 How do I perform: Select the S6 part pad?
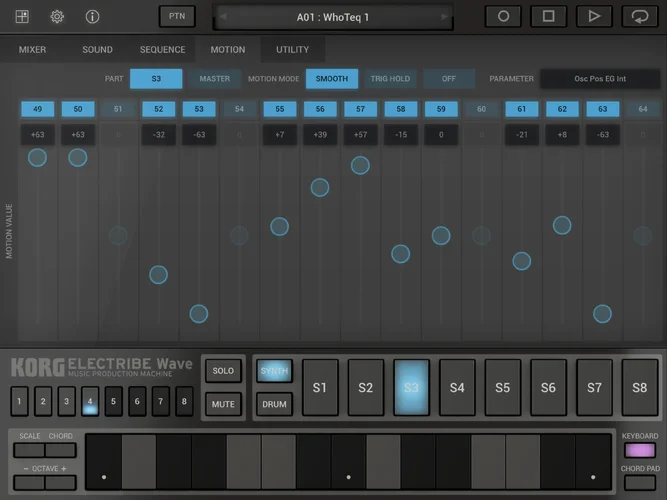[x=548, y=387]
